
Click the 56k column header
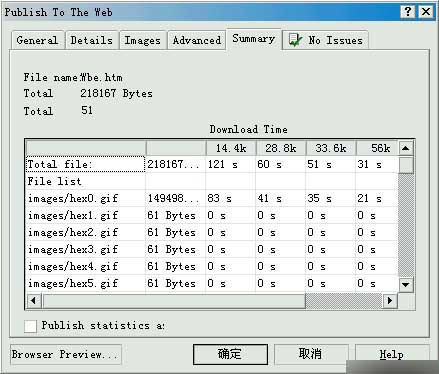tap(377, 148)
